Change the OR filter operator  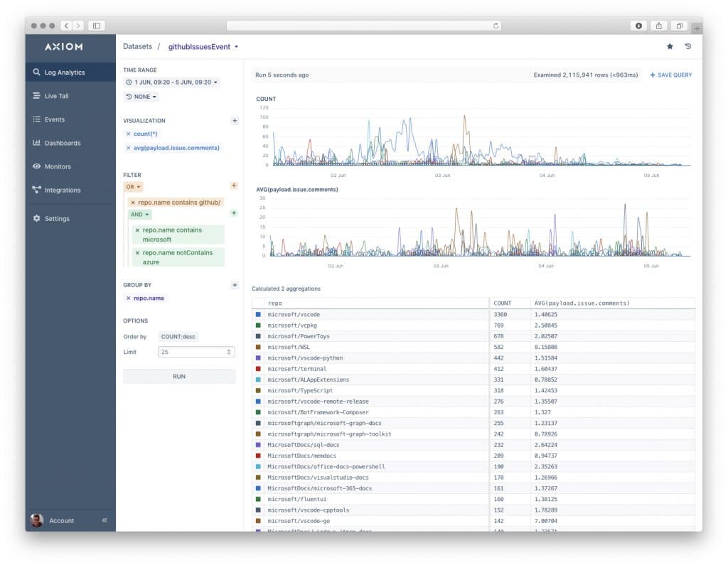coord(133,186)
